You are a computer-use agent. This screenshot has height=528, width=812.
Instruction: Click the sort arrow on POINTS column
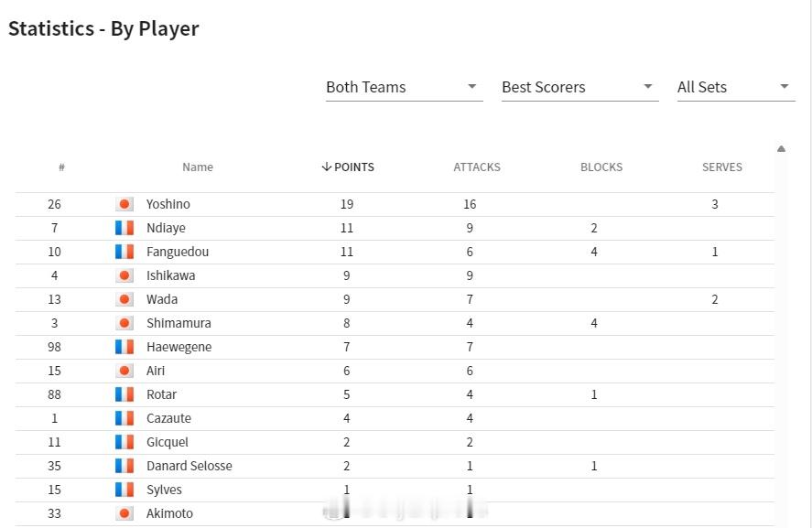[x=326, y=167]
